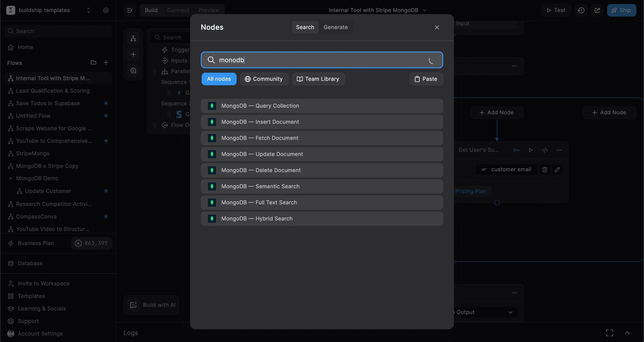Open Invite to Workspace
The width and height of the screenshot is (644, 342).
[x=44, y=283]
